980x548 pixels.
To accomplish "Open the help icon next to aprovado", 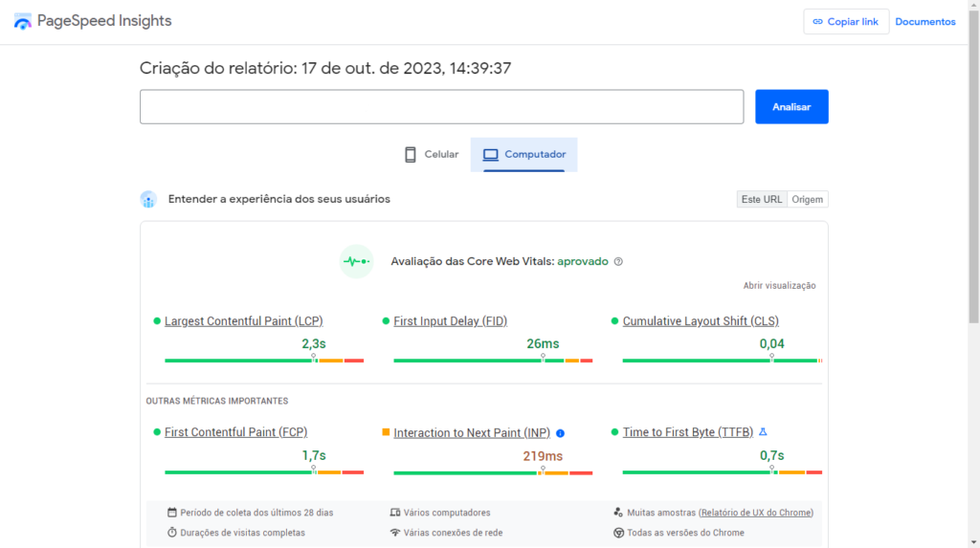I will pos(618,262).
